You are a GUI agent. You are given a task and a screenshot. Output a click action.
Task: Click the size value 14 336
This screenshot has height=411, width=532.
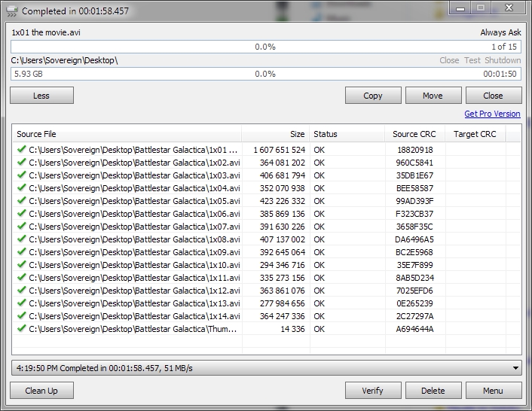pyautogui.click(x=293, y=329)
